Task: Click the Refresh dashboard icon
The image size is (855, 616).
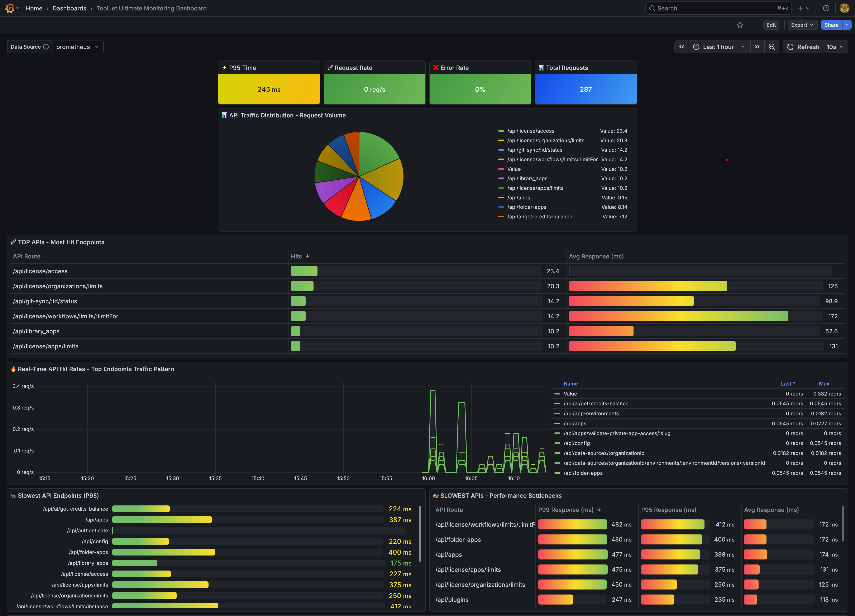Action: pyautogui.click(x=790, y=46)
